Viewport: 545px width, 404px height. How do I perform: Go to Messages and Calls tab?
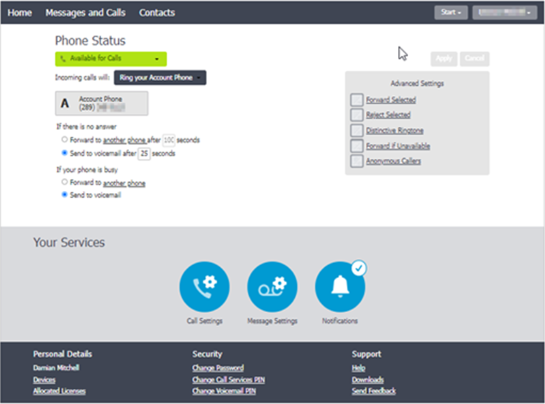click(86, 13)
